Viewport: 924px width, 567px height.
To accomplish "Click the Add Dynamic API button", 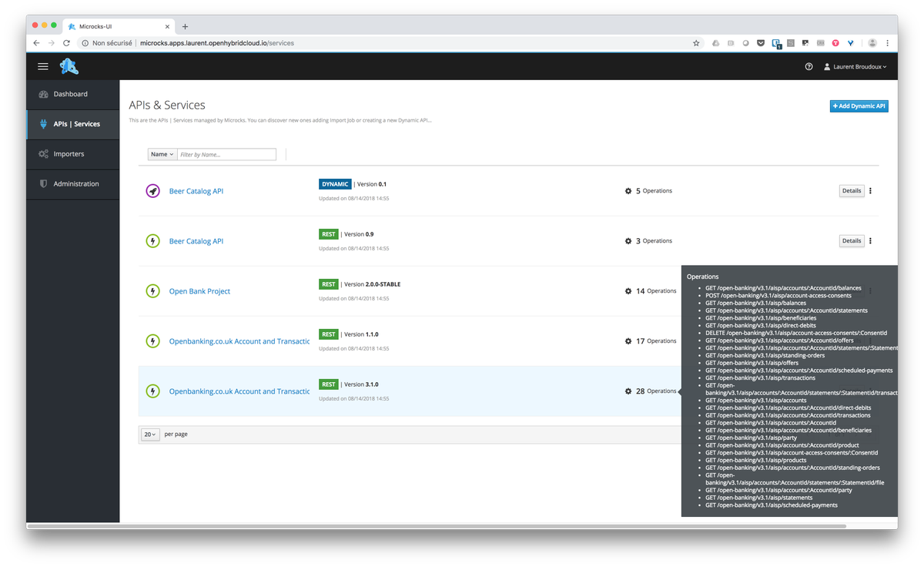I will (x=859, y=106).
